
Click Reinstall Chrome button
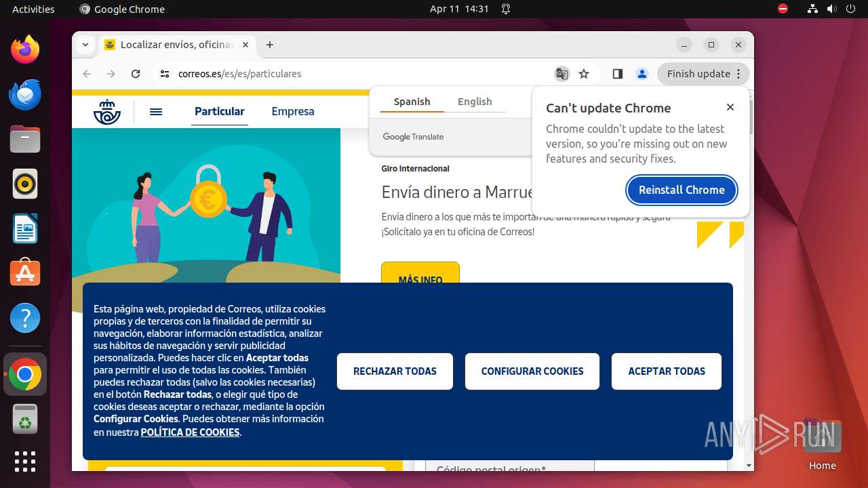click(682, 190)
